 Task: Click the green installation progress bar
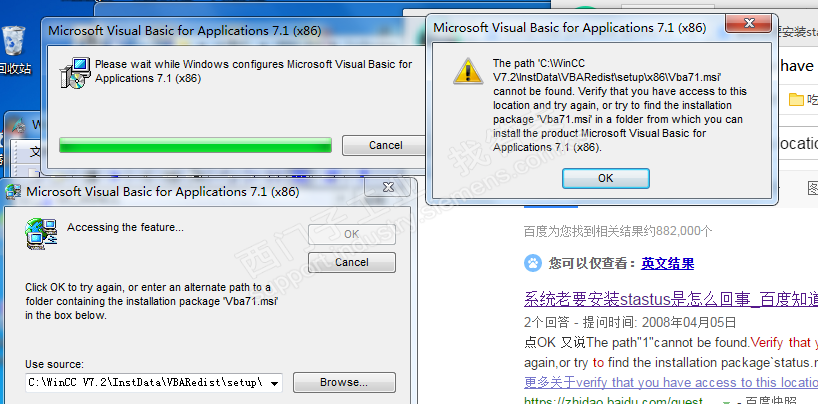pyautogui.click(x=195, y=145)
